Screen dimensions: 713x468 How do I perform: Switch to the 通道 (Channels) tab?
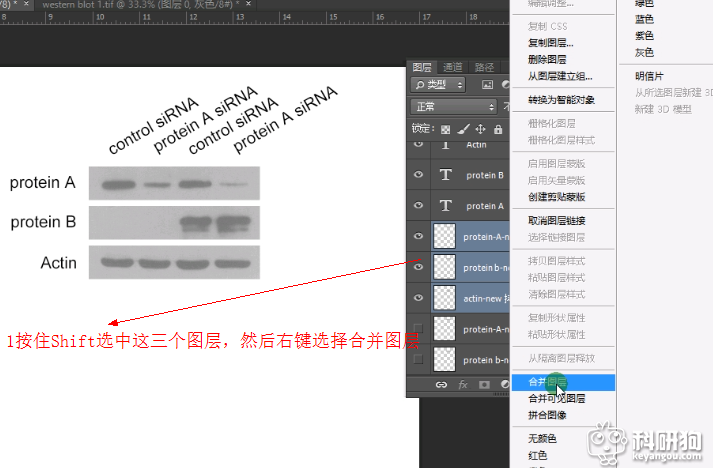pyautogui.click(x=453, y=67)
